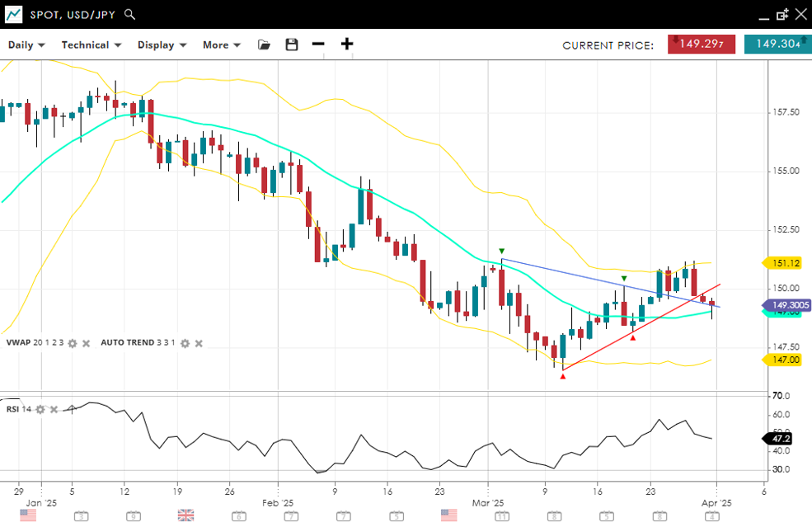Zoom out with the minus icon
Screen dimensions: 812x527
pos(318,45)
